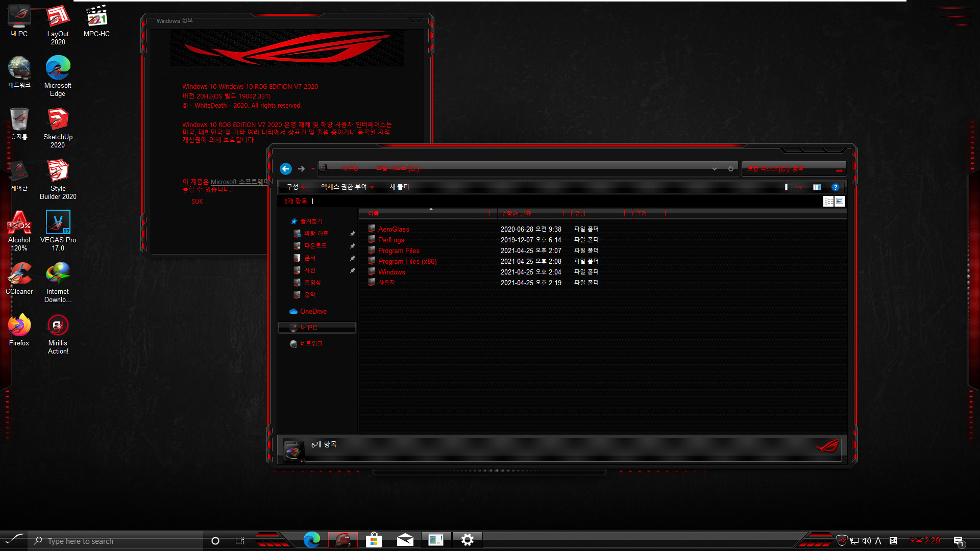Click 로컬 디스크 (C:) breadcrumb segment
The width and height of the screenshot is (980, 551).
pos(398,168)
